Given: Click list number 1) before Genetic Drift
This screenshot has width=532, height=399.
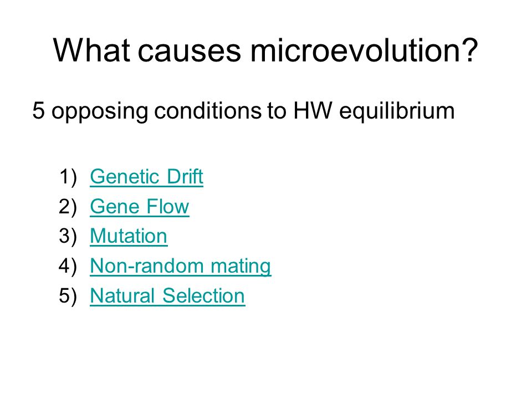Looking at the screenshot, I should (68, 177).
